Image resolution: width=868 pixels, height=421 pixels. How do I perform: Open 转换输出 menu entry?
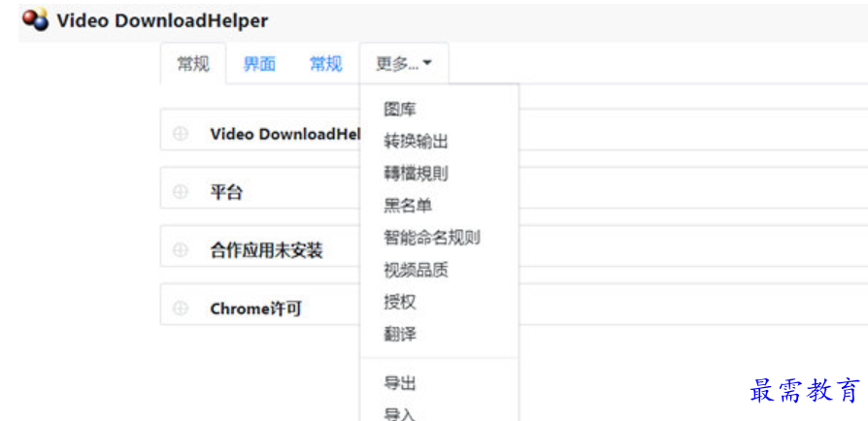[416, 142]
